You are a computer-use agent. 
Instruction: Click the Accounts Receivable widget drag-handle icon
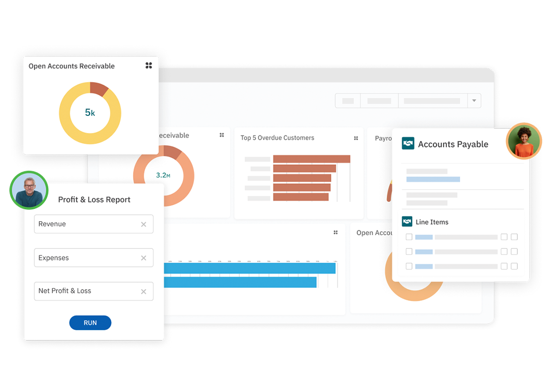[x=222, y=135]
